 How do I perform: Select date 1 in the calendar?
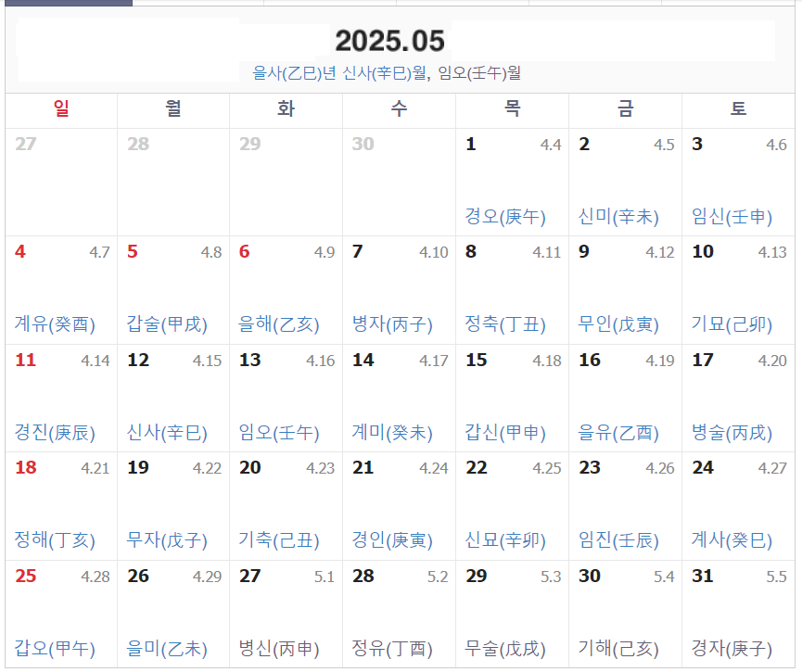click(x=471, y=144)
